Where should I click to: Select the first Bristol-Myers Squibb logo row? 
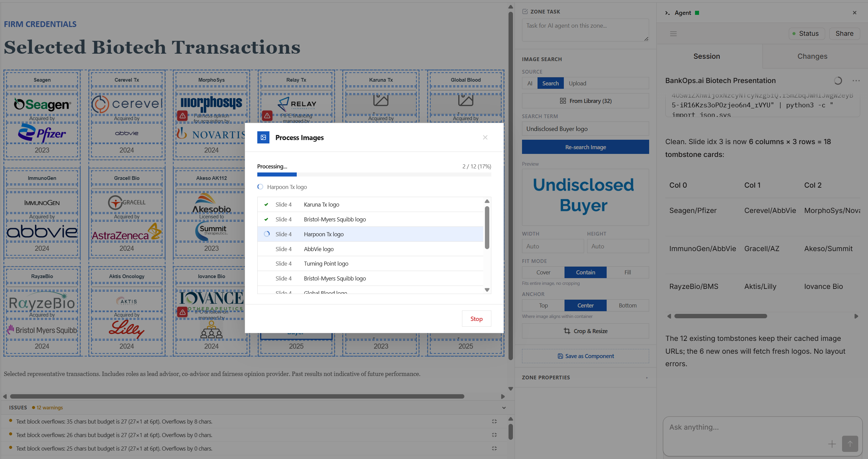370,219
